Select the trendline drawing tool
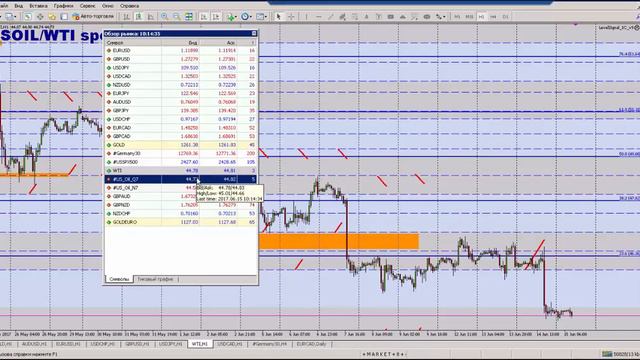Screen dimensions: 640x360 coord(331,16)
